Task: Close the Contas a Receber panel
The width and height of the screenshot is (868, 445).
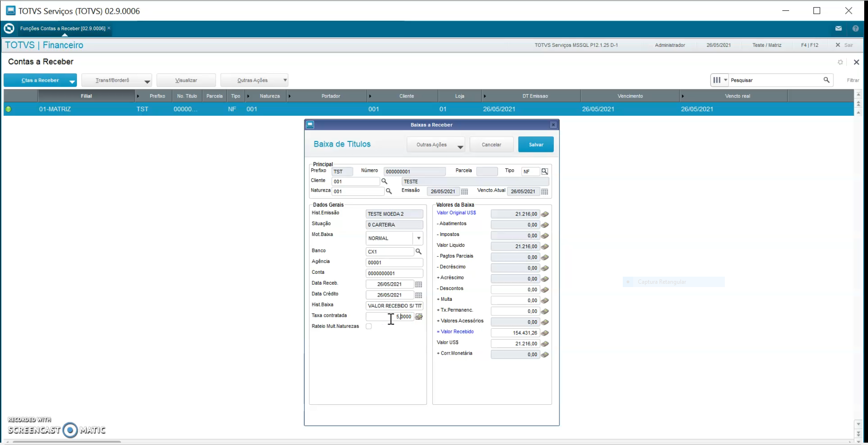Action: coord(856,62)
